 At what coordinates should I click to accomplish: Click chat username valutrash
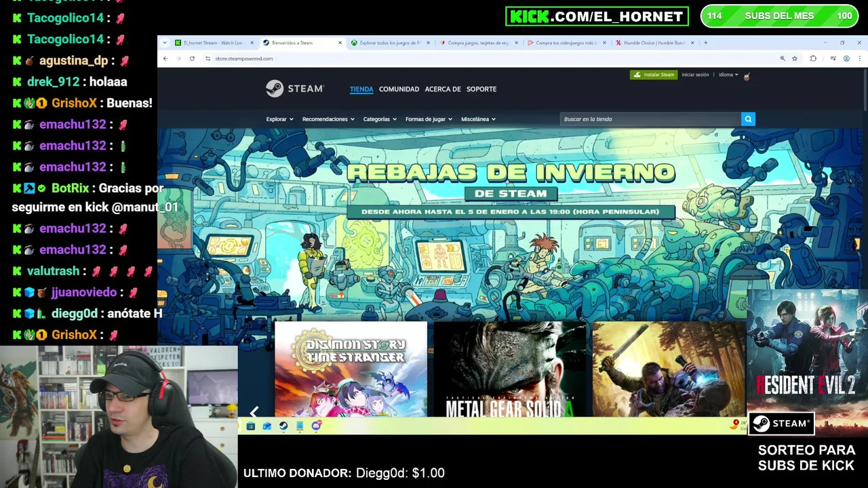(x=53, y=271)
